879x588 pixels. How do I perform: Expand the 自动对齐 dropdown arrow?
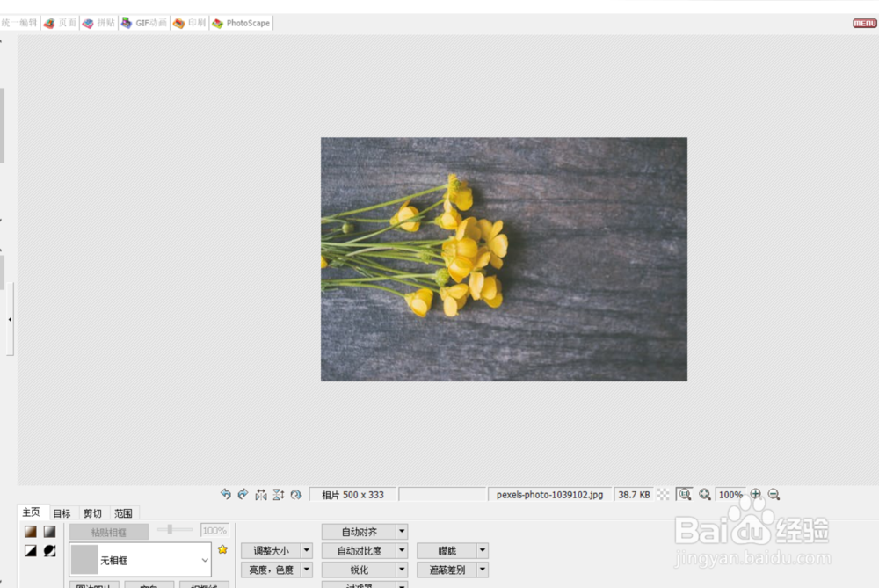point(402,532)
